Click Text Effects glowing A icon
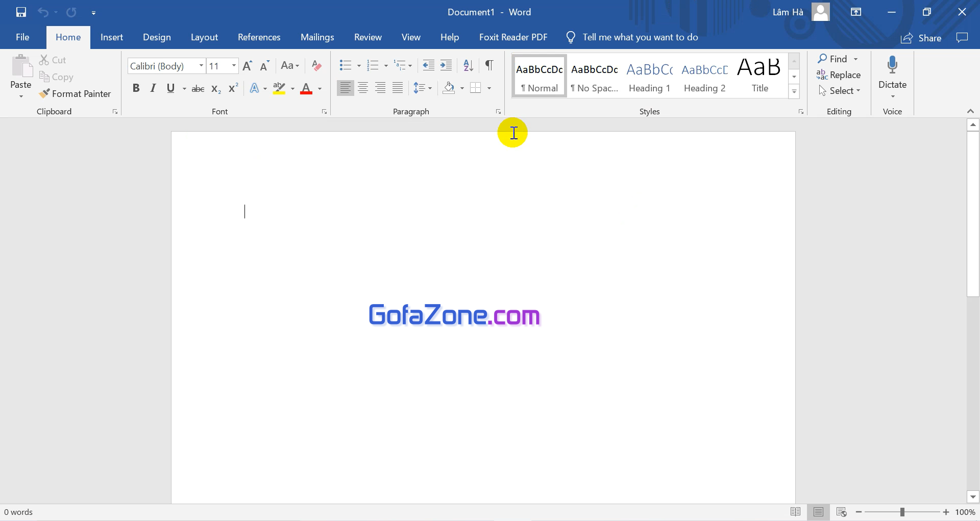 pos(254,88)
